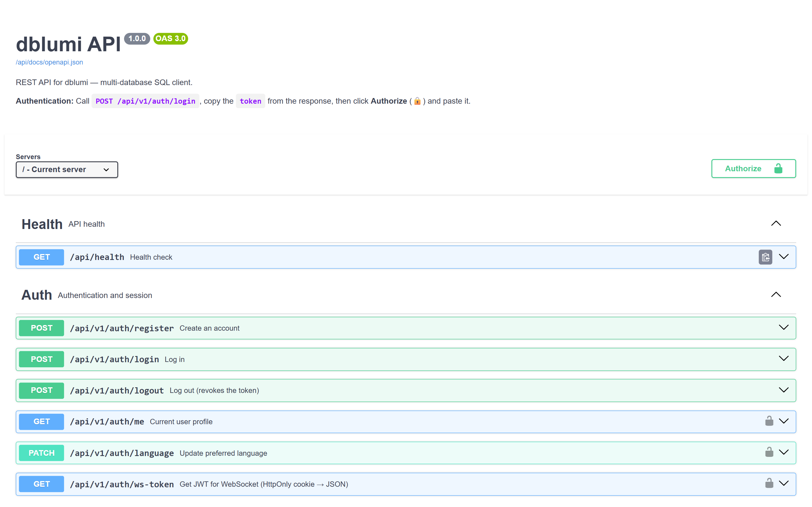Click the lock icon on /api/v1/auth/language row
812x507 pixels.
point(769,452)
